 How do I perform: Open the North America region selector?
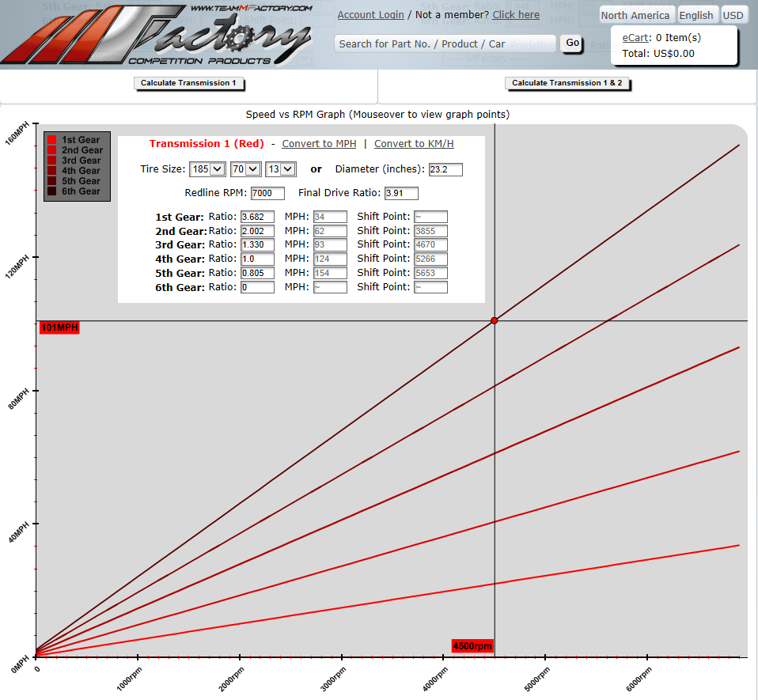pyautogui.click(x=635, y=14)
